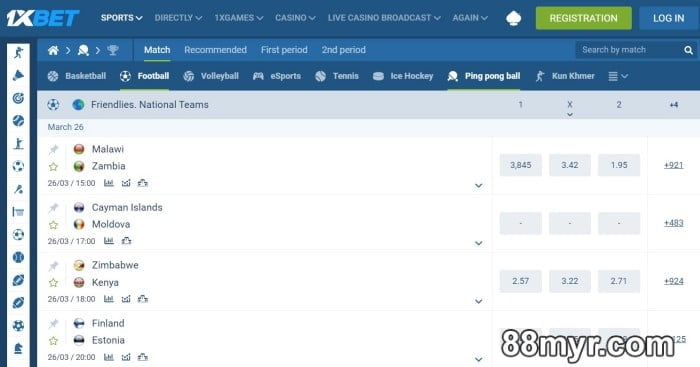The width and height of the screenshot is (700, 367).
Task: Expand Zimbabwe vs Kenya match details
Action: tap(479, 301)
